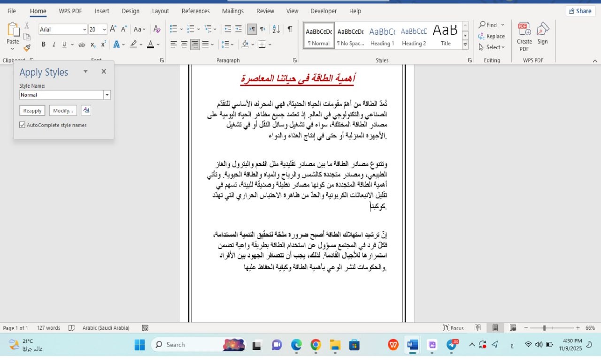Apply subscript formatting
The height and width of the screenshot is (364, 601).
pyautogui.click(x=93, y=45)
